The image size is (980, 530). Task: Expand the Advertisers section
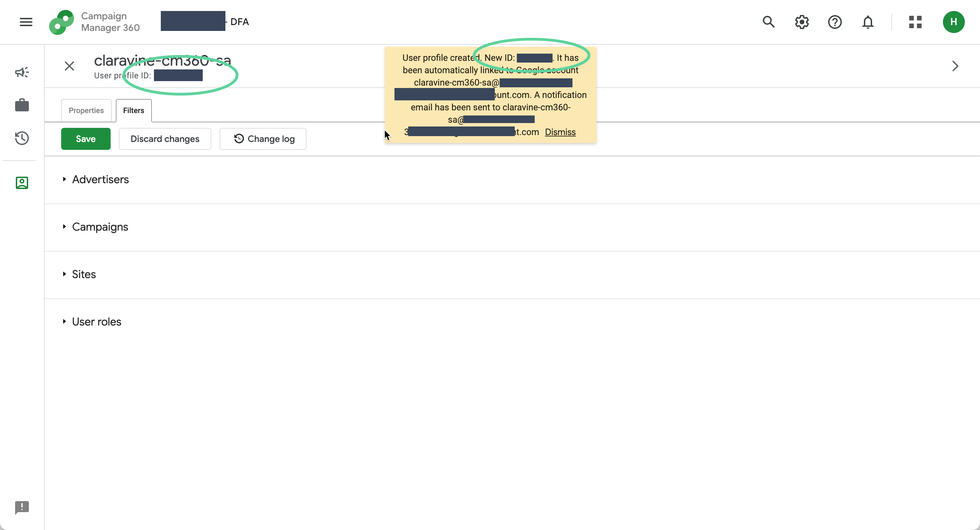pyautogui.click(x=100, y=179)
